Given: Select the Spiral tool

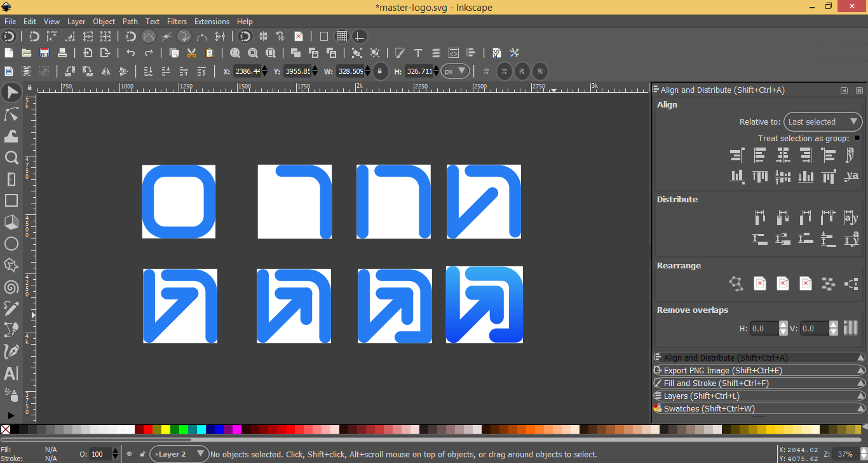Looking at the screenshot, I should tap(11, 287).
